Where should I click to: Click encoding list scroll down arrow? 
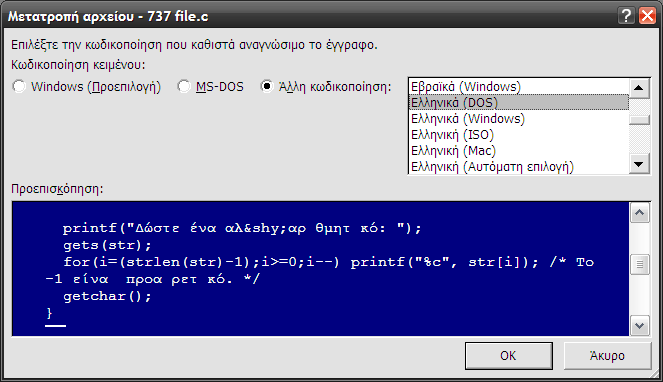pyautogui.click(x=639, y=164)
